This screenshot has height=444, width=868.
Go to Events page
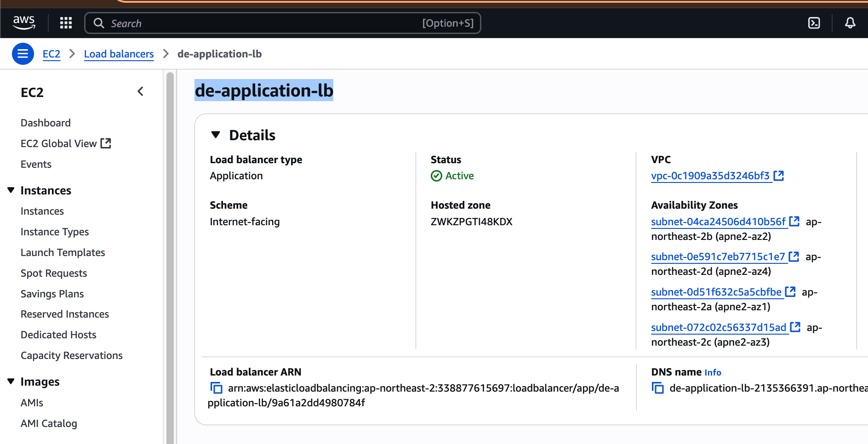[x=36, y=164]
